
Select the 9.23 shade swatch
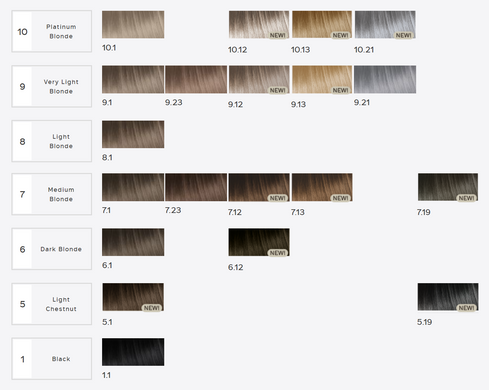tap(196, 79)
